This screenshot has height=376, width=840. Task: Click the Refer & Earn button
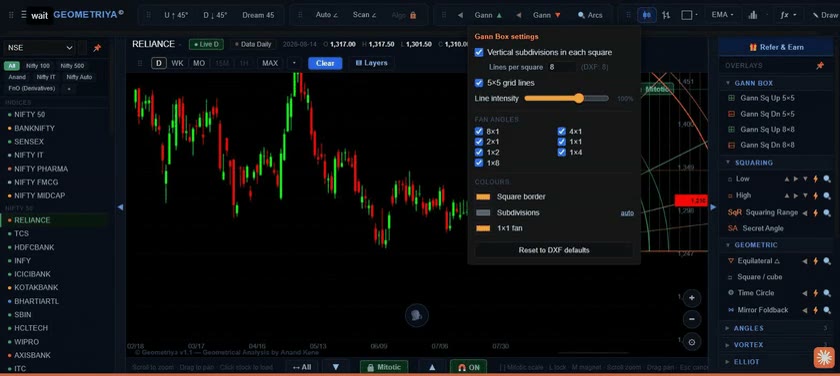(776, 47)
